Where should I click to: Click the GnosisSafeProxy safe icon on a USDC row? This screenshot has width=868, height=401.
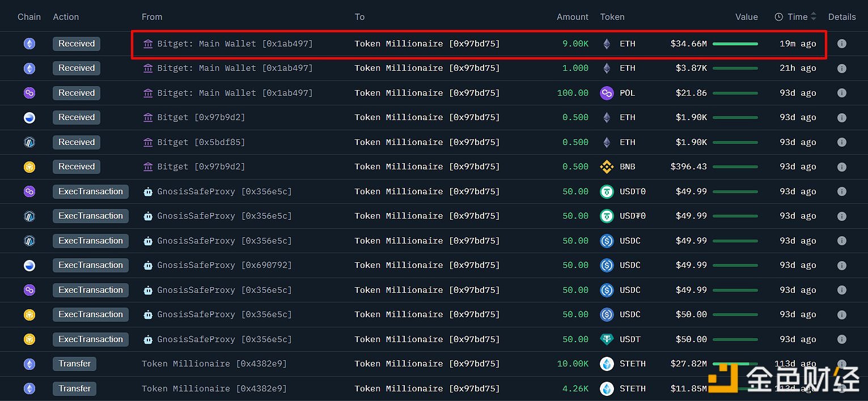pyautogui.click(x=148, y=241)
